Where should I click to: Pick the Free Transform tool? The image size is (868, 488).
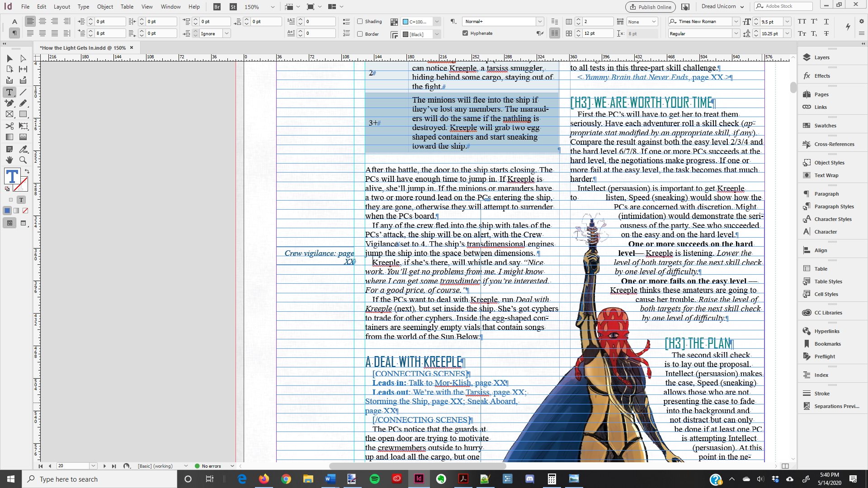[x=23, y=126]
